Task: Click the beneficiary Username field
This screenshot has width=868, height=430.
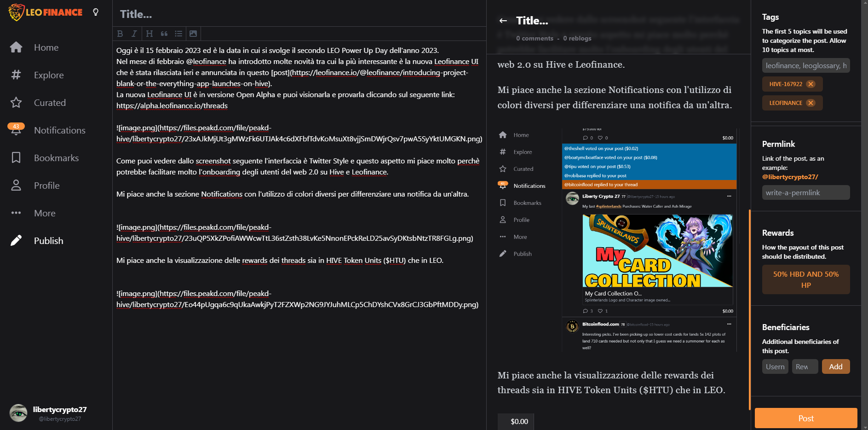Action: tap(775, 366)
